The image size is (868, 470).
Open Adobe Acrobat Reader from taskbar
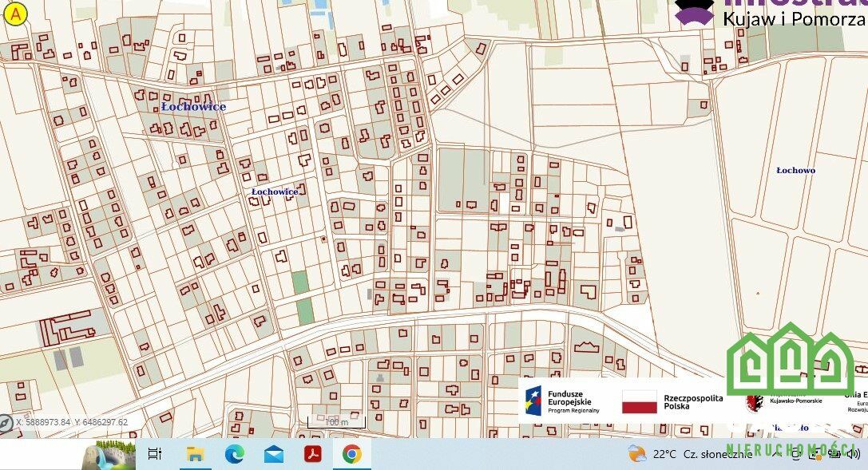coord(312,454)
